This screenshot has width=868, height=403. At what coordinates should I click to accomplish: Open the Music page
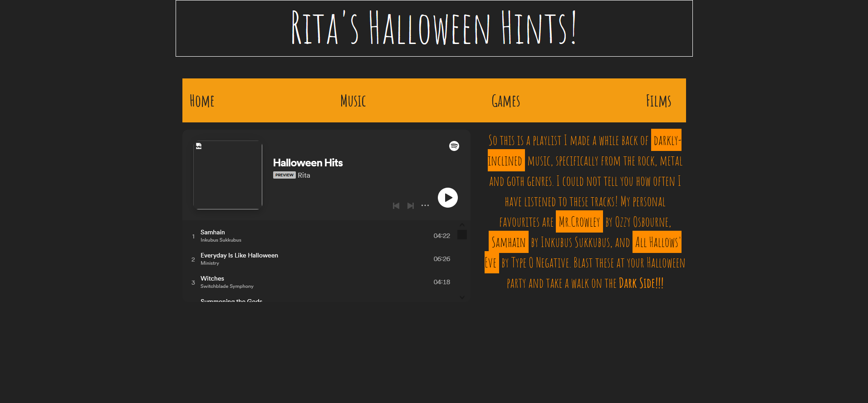coord(353,101)
